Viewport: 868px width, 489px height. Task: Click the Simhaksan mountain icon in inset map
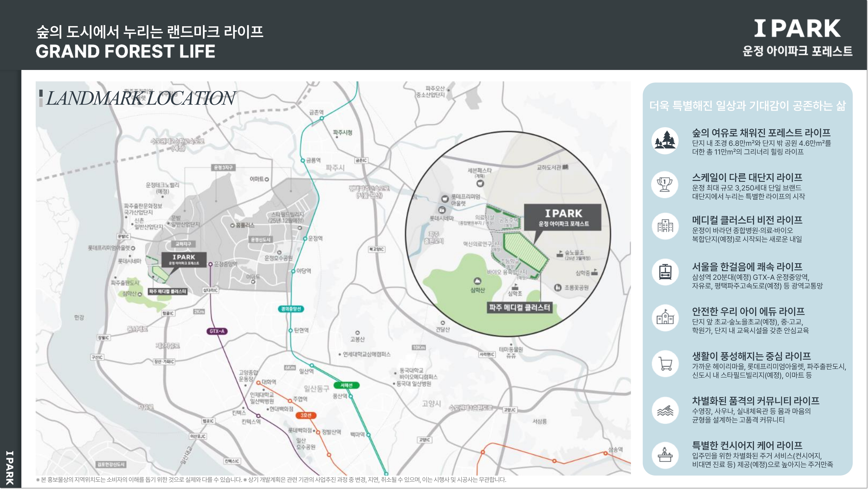[477, 281]
